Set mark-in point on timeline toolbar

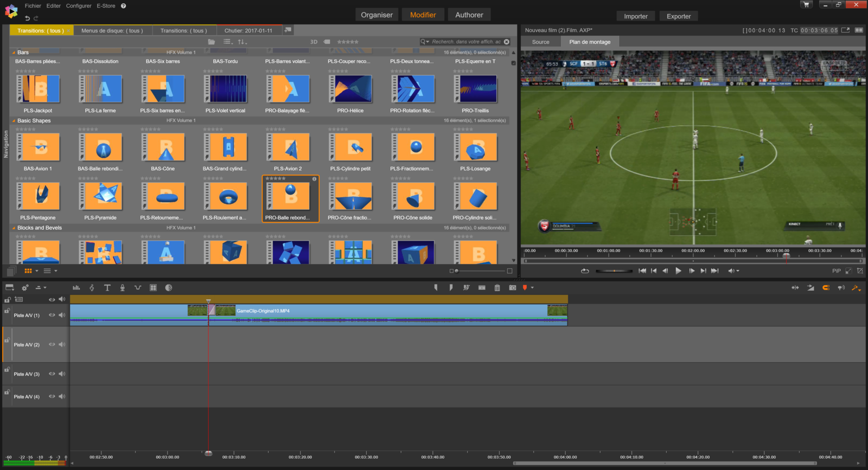tap(436, 288)
